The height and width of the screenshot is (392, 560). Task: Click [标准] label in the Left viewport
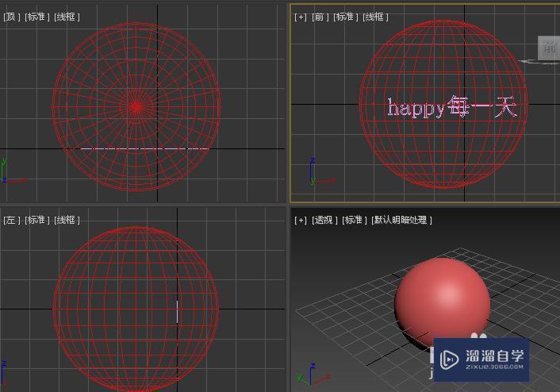(37, 220)
